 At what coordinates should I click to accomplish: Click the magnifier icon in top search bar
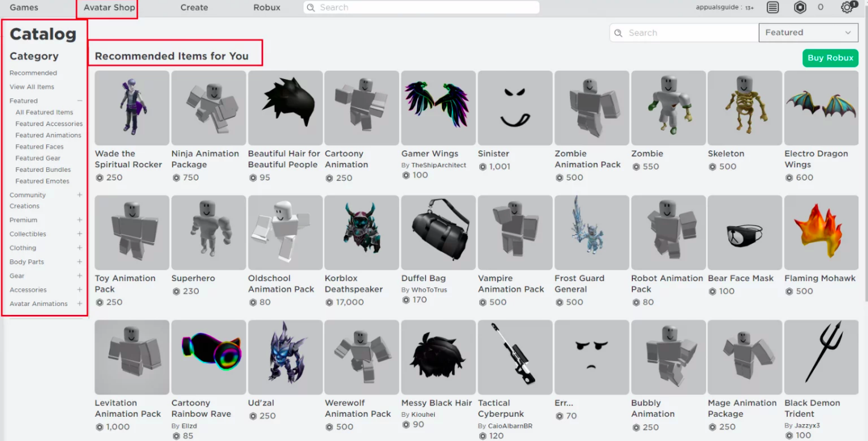click(x=311, y=7)
